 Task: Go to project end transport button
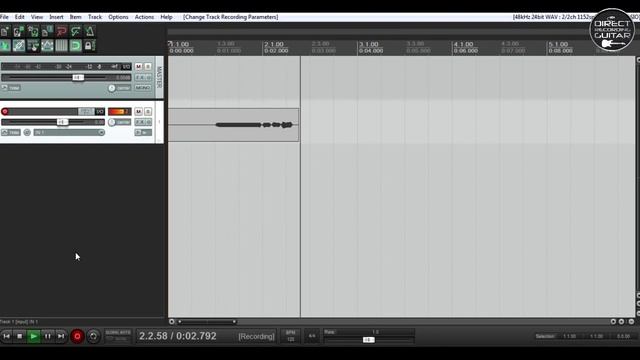61,336
